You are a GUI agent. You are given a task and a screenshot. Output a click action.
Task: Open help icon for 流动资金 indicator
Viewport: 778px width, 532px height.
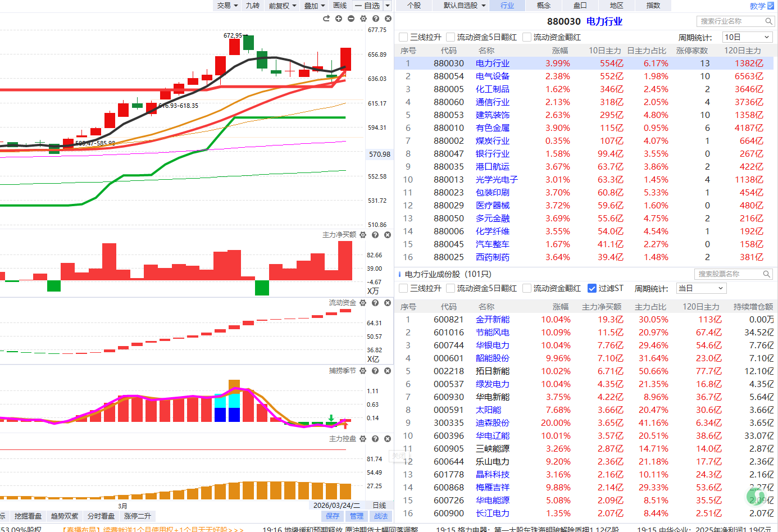pos(375,303)
